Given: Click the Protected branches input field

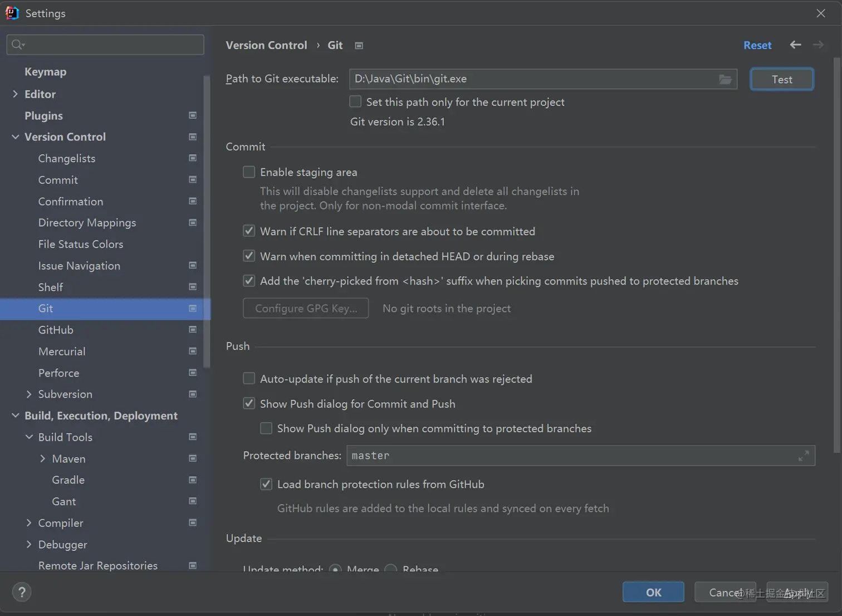Looking at the screenshot, I should (568, 456).
